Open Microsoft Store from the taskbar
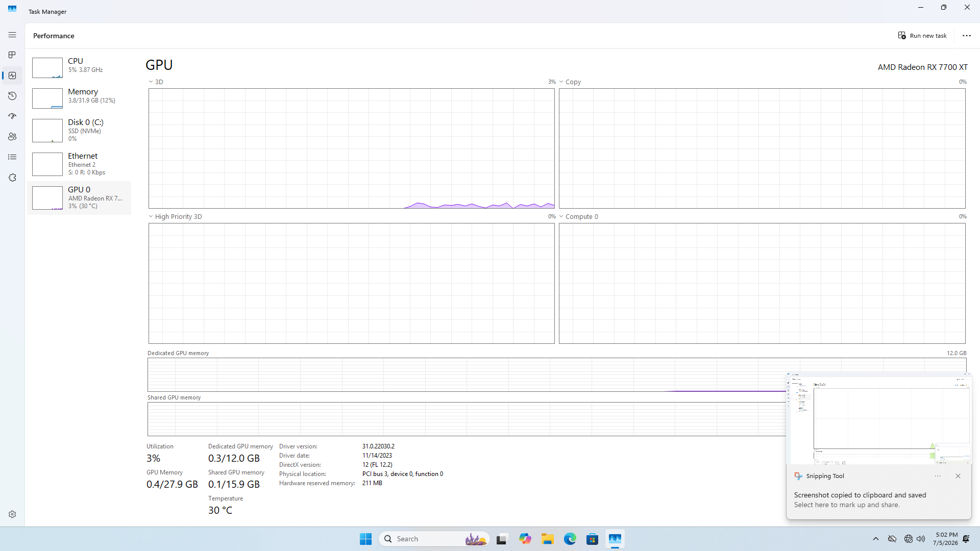This screenshot has height=551, width=980. [593, 539]
